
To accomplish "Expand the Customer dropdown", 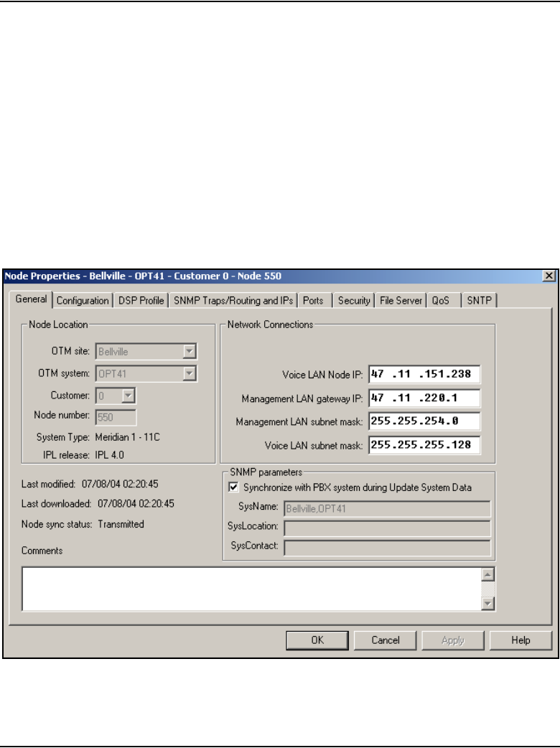I will pyautogui.click(x=128, y=396).
